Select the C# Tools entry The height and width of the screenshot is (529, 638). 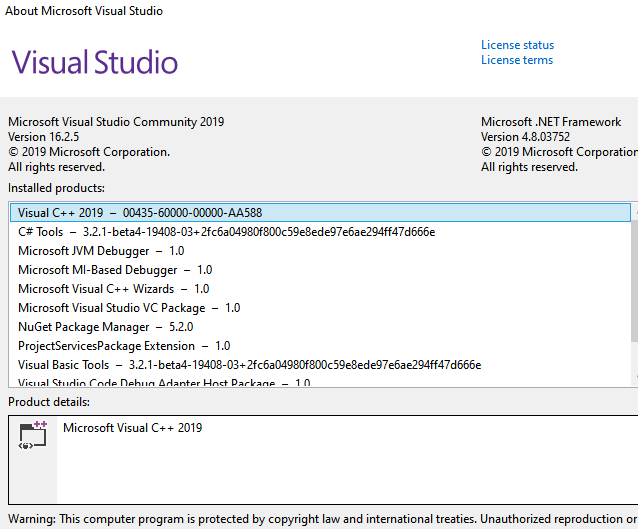click(x=226, y=232)
